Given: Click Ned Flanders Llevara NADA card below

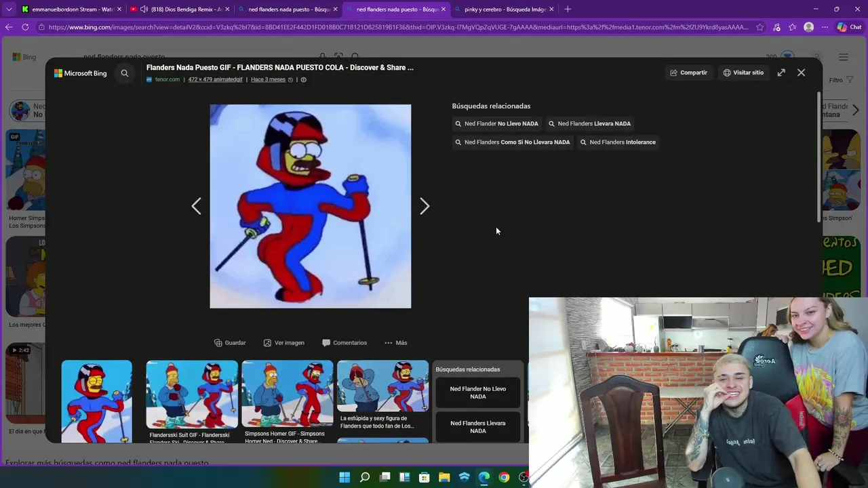Looking at the screenshot, I should click(478, 427).
